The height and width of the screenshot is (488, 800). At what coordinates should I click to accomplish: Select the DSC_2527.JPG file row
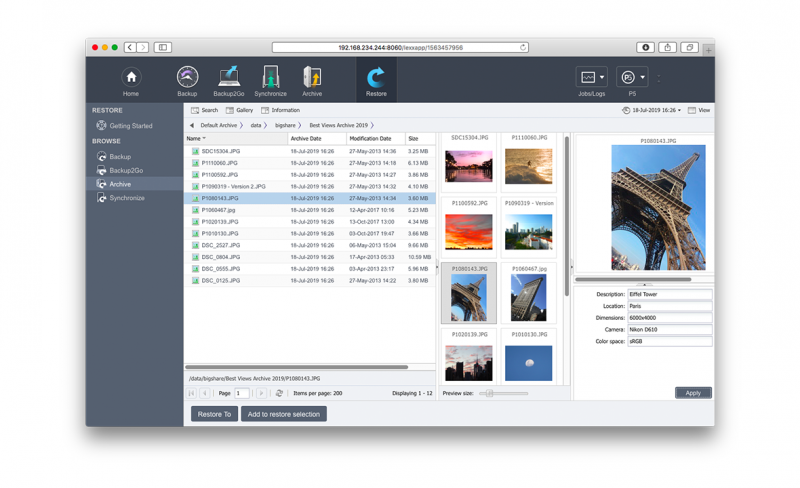(310, 246)
